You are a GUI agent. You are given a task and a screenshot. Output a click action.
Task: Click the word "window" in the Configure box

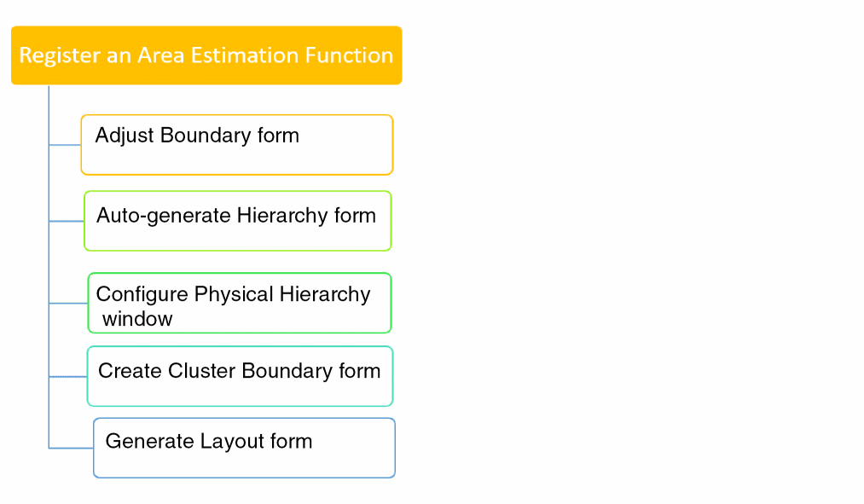137,319
